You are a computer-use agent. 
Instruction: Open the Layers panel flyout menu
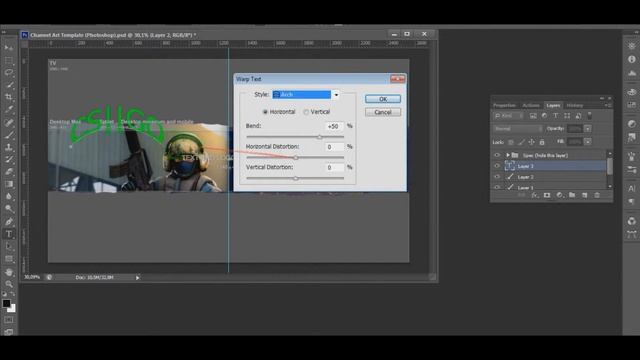click(608, 106)
